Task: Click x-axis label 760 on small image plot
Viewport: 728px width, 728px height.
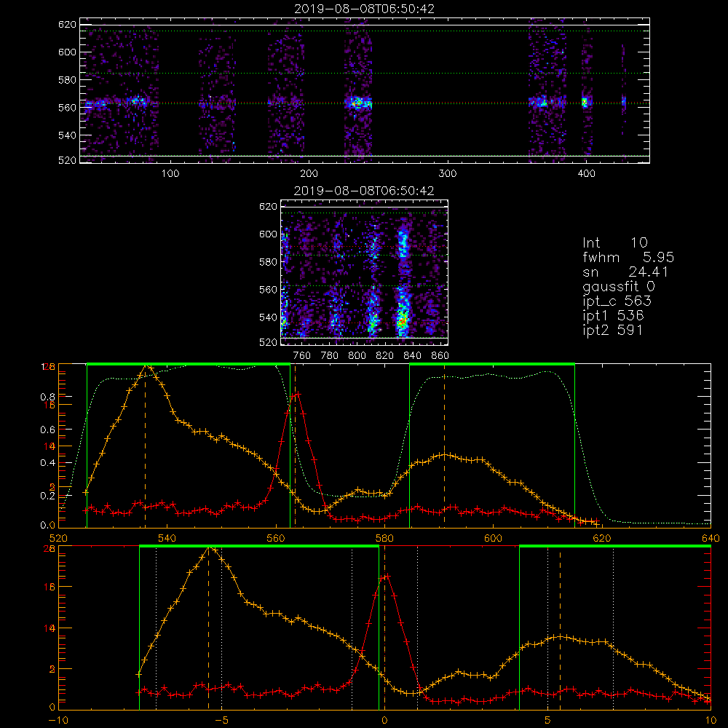Action: (x=302, y=356)
